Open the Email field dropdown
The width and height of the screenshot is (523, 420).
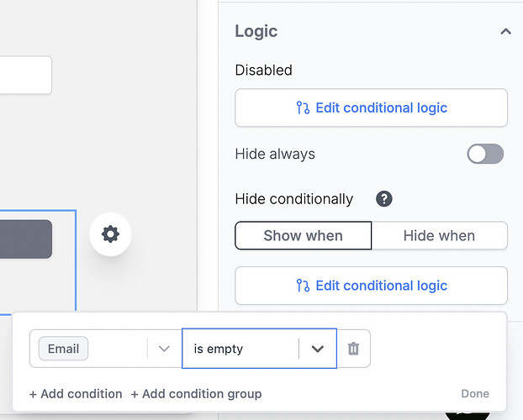click(164, 349)
